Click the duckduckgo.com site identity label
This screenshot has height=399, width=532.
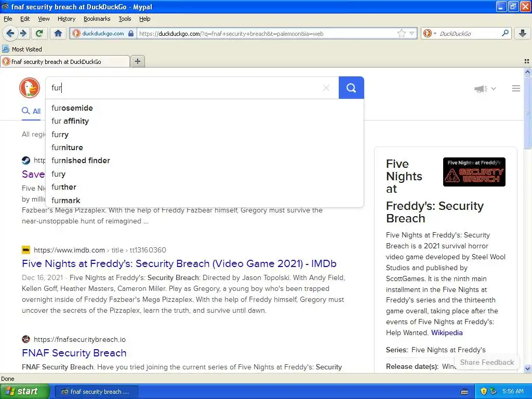[103, 33]
